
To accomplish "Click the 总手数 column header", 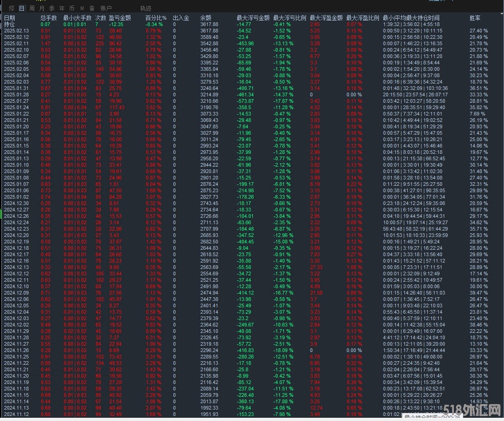I will 49,18.
